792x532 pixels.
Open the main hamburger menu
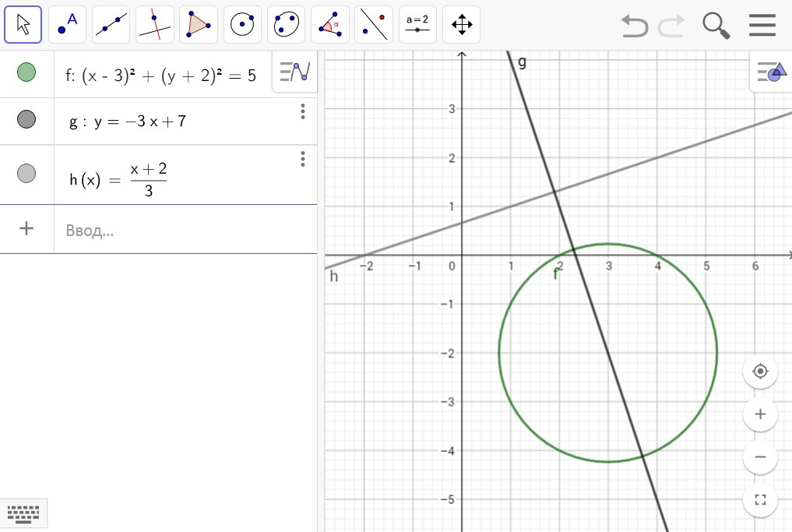(x=762, y=24)
